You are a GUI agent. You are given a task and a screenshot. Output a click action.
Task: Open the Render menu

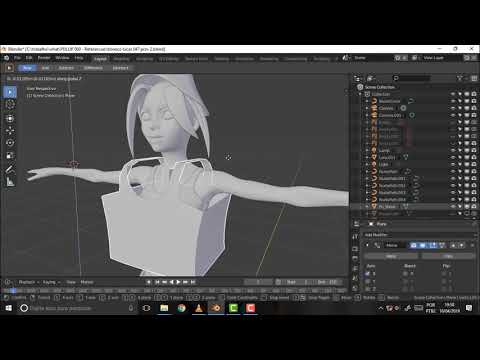44,58
